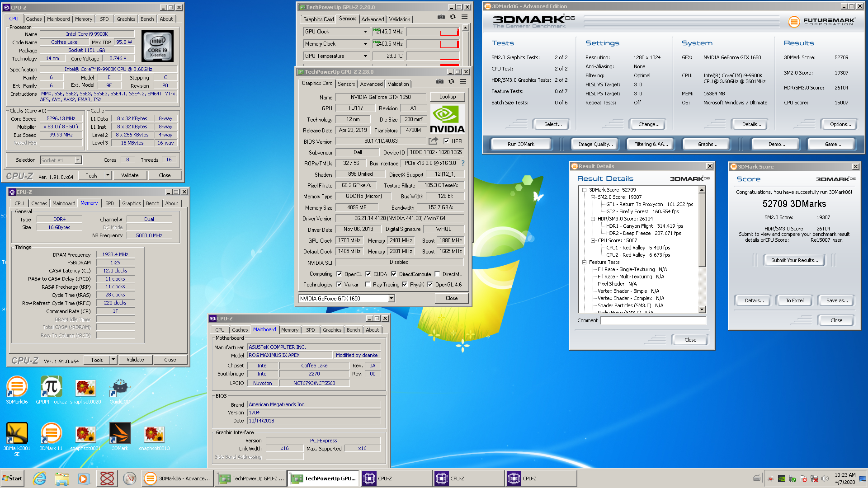Switch to Caches tab in top CPU-Z window
The height and width of the screenshot is (488, 868).
[x=33, y=19]
